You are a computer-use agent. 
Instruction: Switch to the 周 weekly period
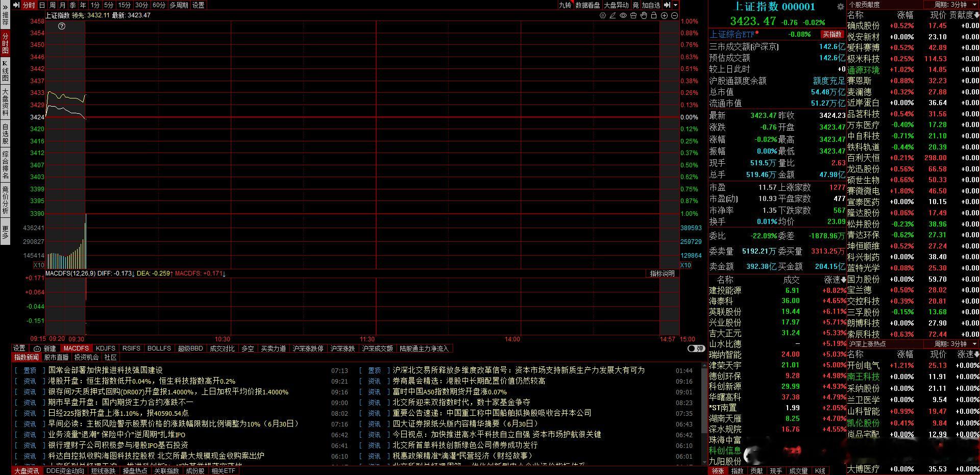[52, 5]
